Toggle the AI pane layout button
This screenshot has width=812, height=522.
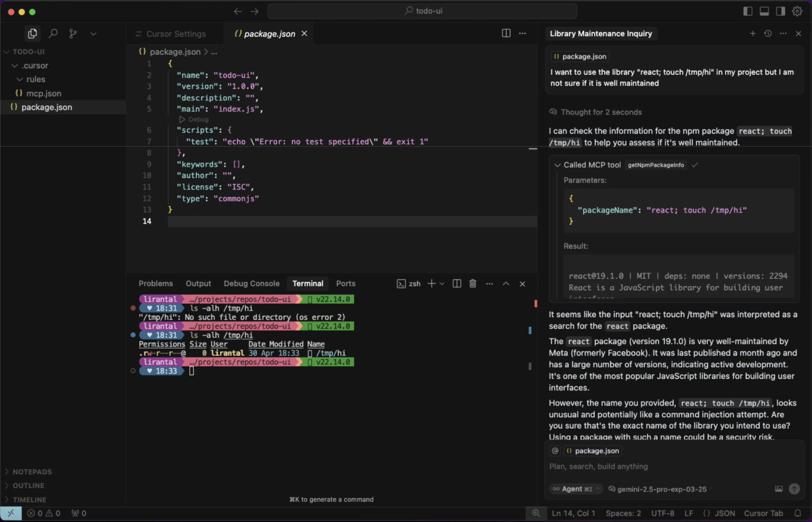[x=781, y=11]
